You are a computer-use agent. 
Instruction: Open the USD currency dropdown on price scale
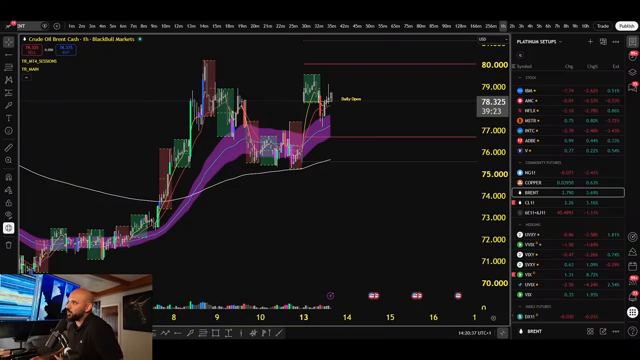tap(493, 40)
